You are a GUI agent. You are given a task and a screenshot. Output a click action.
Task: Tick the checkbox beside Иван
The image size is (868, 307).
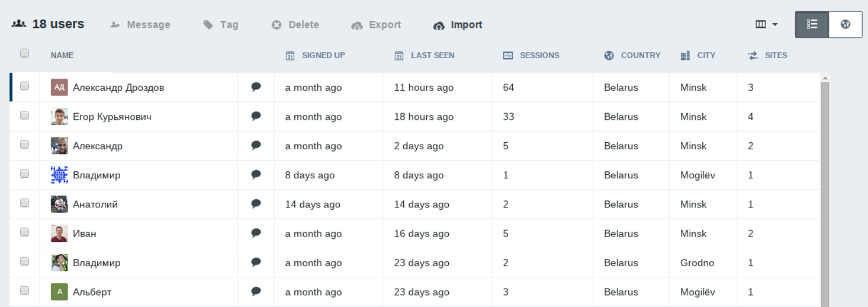coord(24,232)
